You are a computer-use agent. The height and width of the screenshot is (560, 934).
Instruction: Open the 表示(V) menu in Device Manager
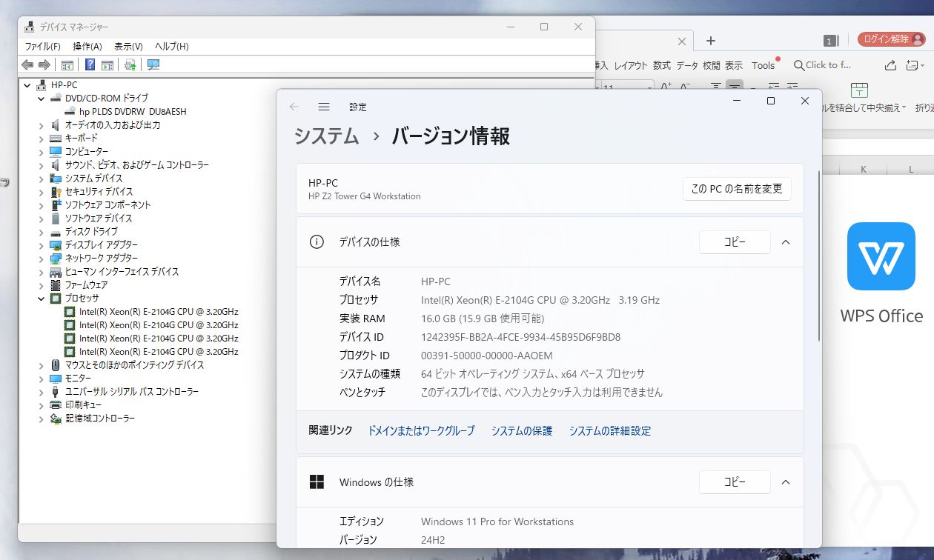click(128, 46)
